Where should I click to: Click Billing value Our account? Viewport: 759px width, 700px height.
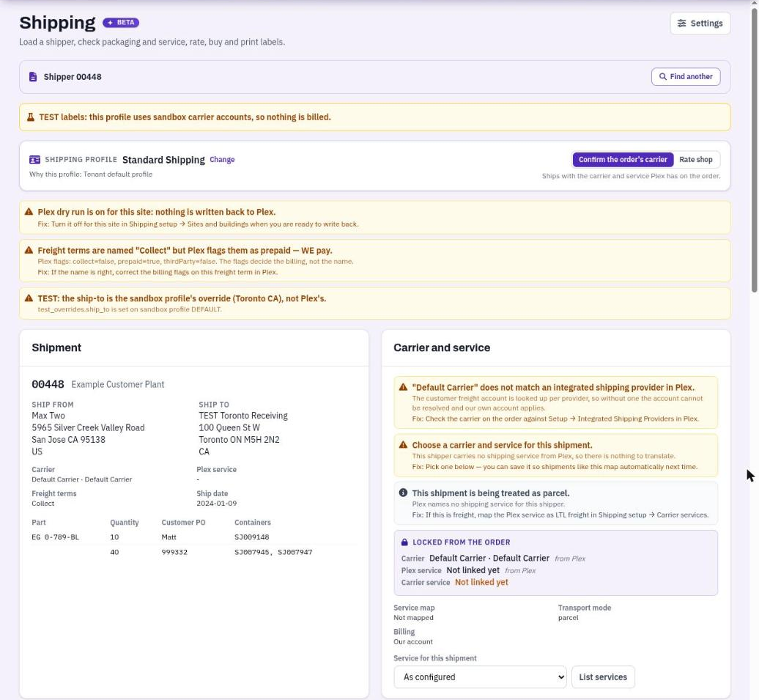413,642
